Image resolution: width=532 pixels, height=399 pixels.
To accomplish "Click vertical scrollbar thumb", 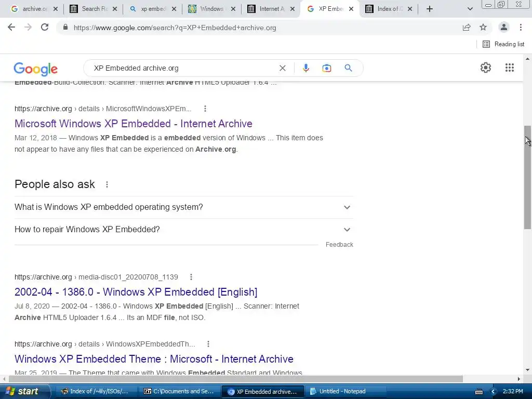I will click(x=527, y=177).
